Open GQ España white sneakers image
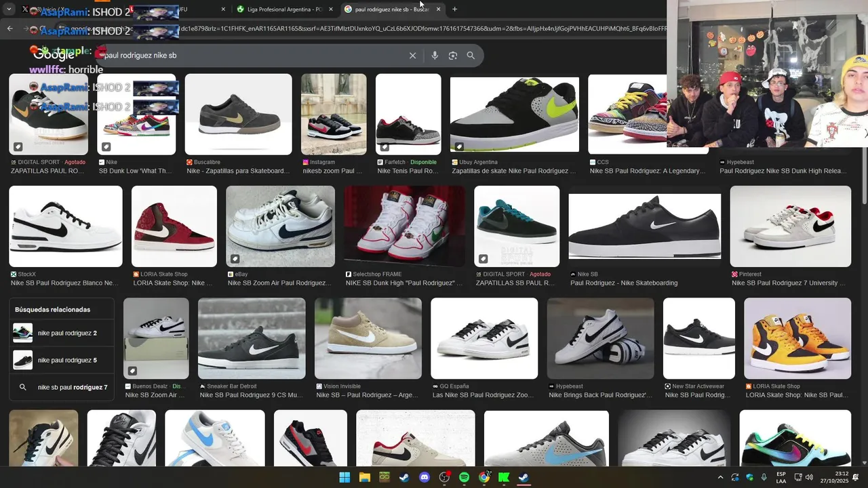868x488 pixels. tap(484, 338)
